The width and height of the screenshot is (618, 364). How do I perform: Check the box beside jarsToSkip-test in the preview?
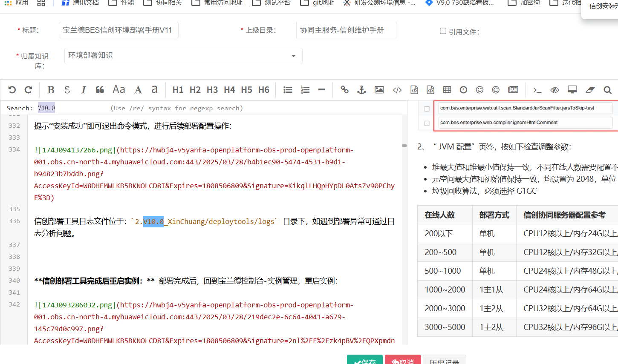point(427,109)
